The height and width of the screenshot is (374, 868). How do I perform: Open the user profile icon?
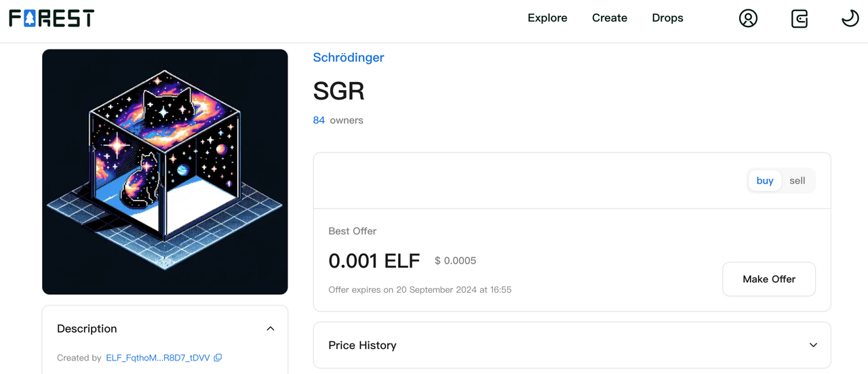pos(748,18)
